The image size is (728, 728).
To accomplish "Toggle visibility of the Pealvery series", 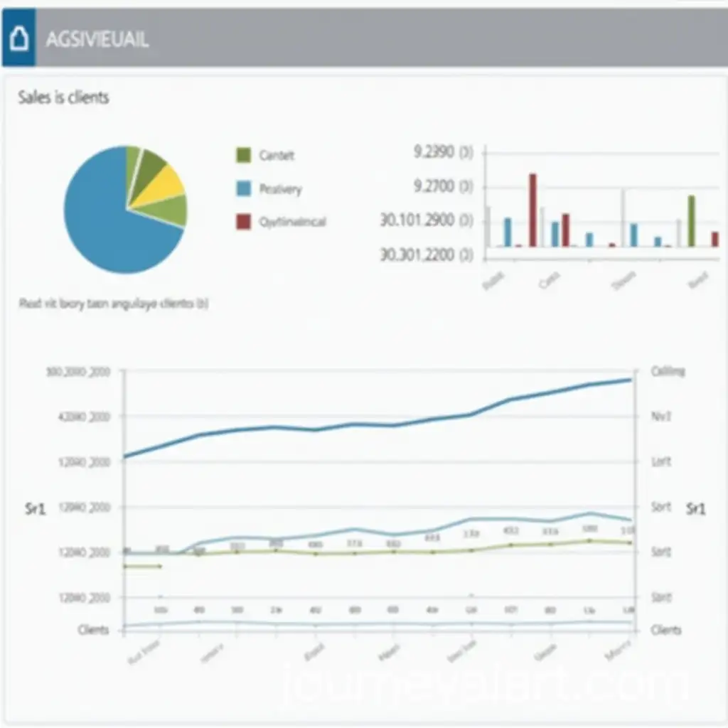I will [x=281, y=188].
